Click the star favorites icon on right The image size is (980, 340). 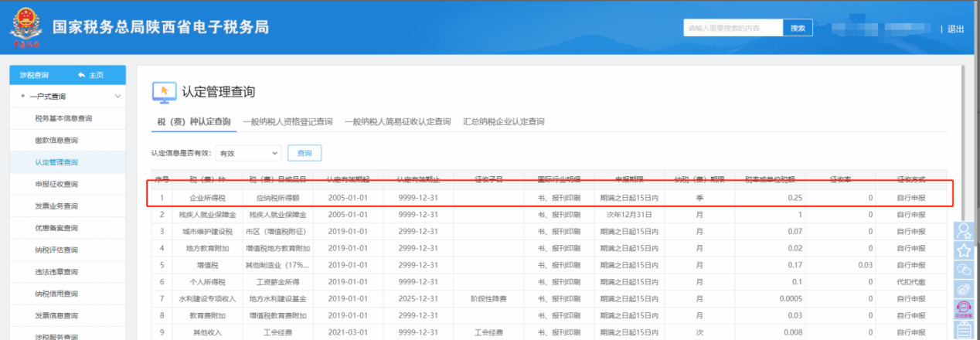point(963,250)
